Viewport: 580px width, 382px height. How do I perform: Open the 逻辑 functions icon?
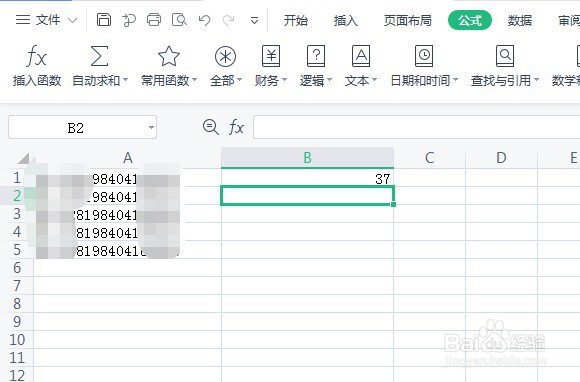click(x=316, y=56)
